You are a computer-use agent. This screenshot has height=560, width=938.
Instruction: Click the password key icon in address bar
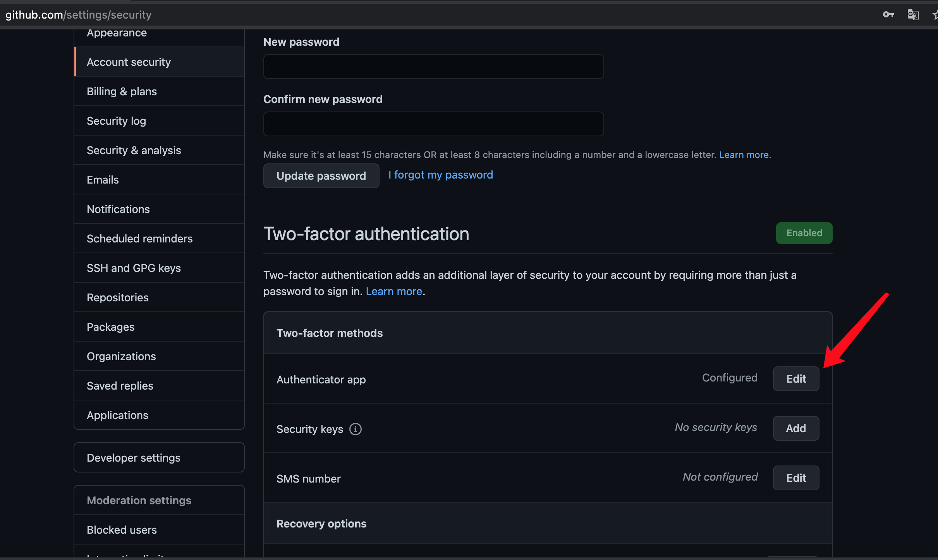pyautogui.click(x=888, y=15)
